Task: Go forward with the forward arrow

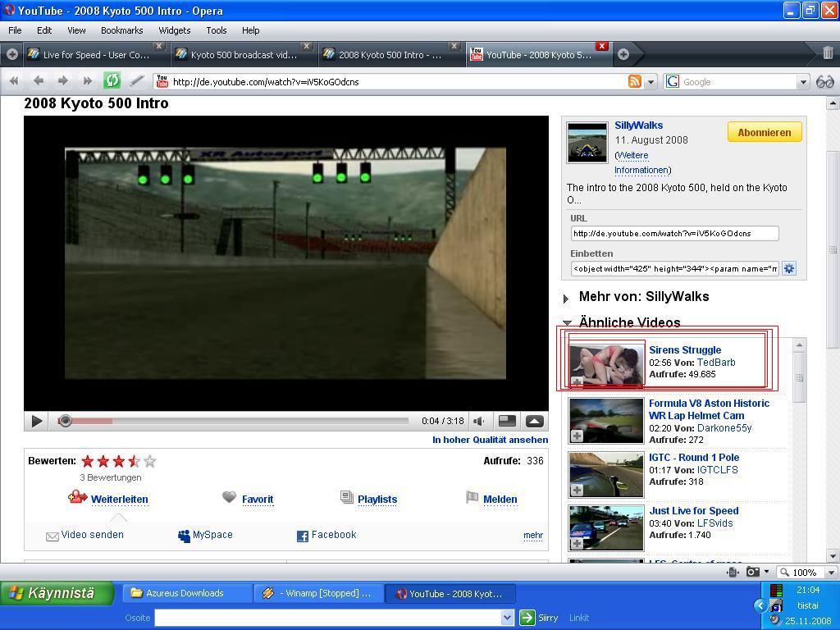Action: click(x=62, y=81)
